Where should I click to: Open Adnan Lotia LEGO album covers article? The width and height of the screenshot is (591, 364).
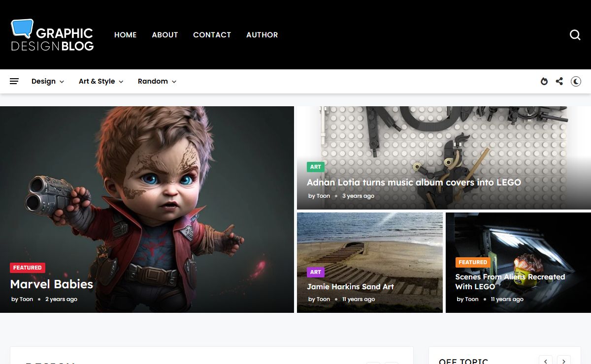coord(414,182)
